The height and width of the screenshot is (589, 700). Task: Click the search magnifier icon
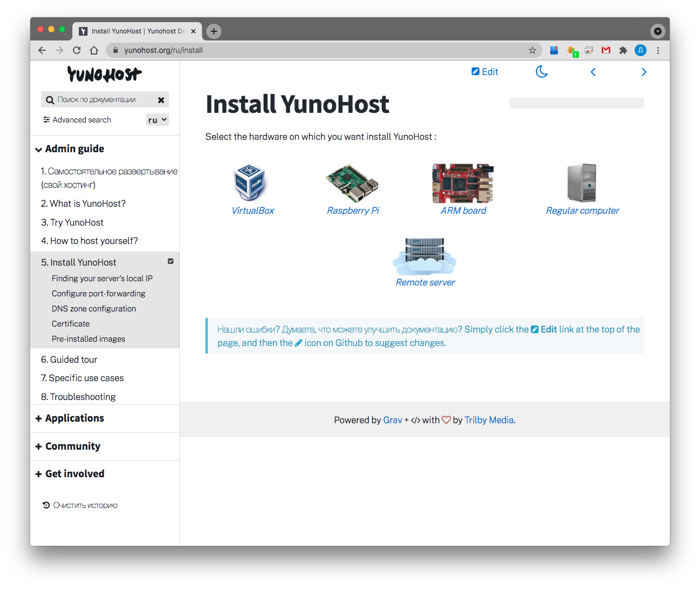pyautogui.click(x=50, y=100)
